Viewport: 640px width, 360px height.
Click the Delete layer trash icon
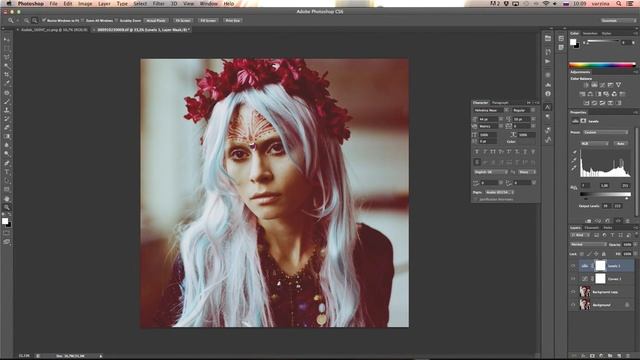point(627,356)
